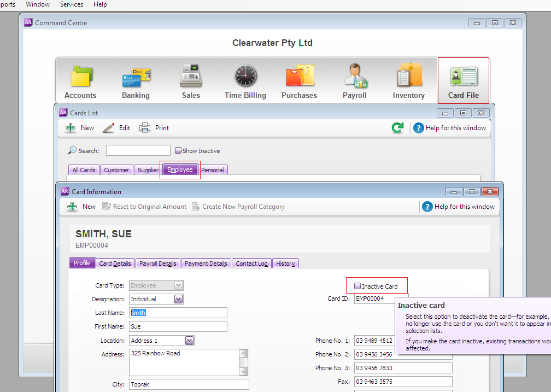Click the Card ID field
The image size is (551, 392).
[x=374, y=299]
